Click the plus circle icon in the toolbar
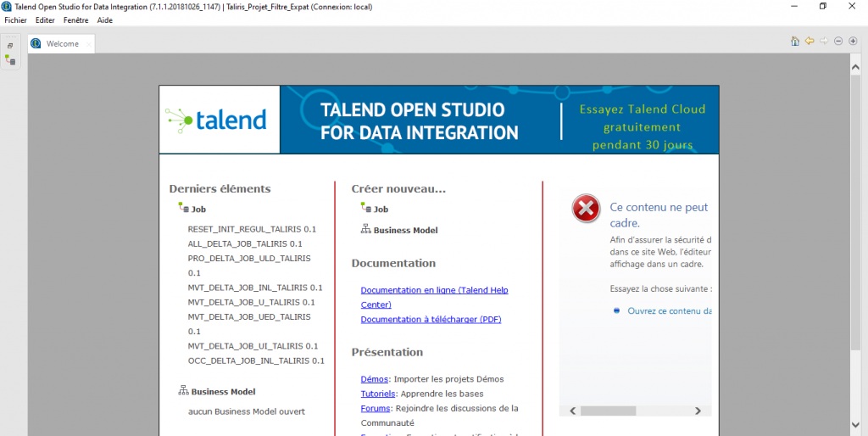 tap(853, 41)
